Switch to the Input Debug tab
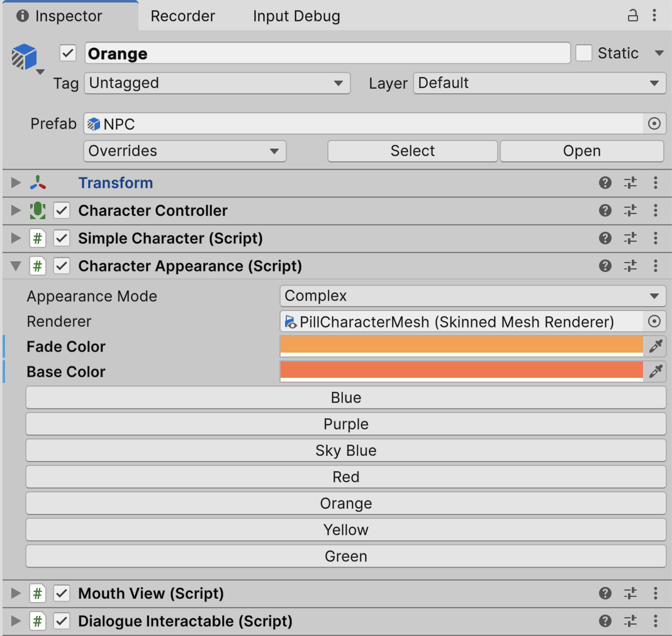672x636 pixels. [296, 16]
